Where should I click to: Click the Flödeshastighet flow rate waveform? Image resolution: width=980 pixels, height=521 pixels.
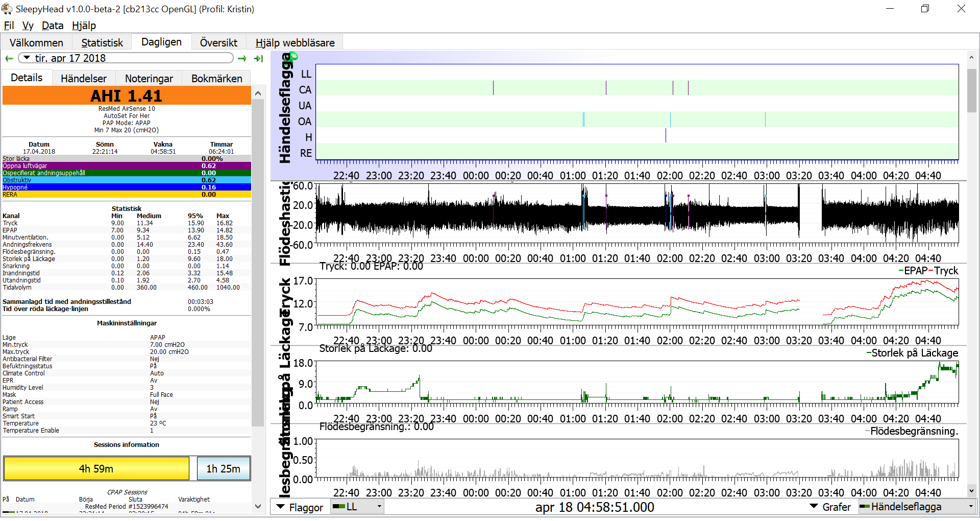637,214
